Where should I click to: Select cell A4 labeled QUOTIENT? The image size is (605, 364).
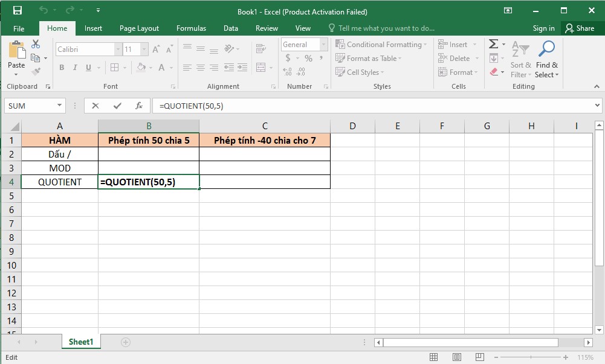[x=59, y=182]
